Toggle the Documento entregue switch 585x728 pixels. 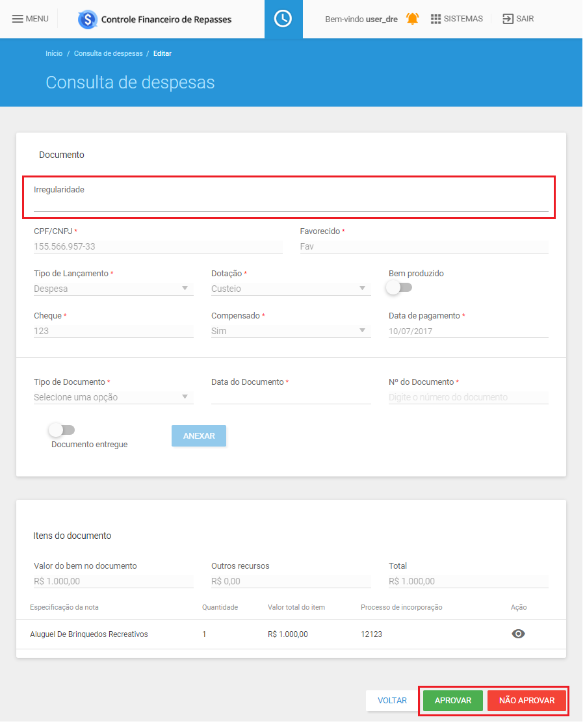point(62,430)
